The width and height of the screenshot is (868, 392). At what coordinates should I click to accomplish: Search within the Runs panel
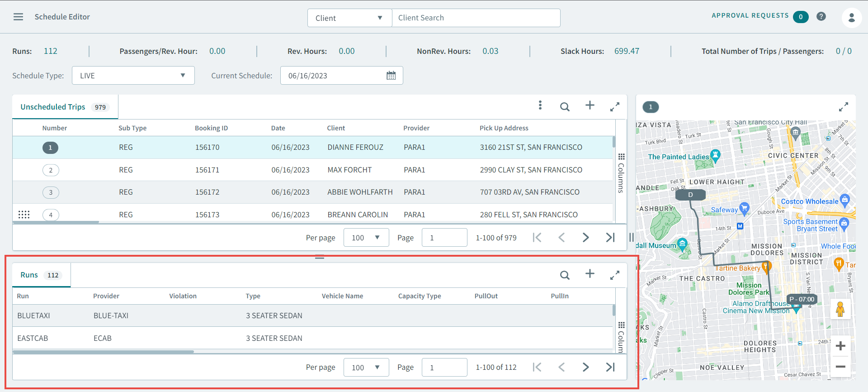tap(565, 275)
